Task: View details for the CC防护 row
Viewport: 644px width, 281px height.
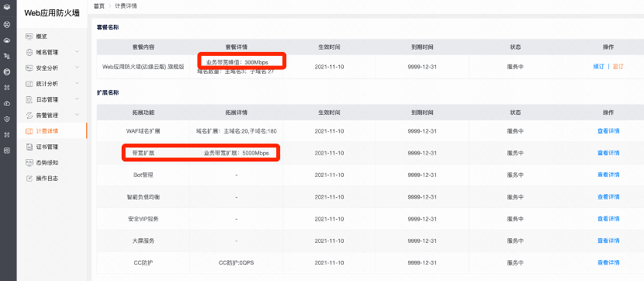Action: (608, 262)
